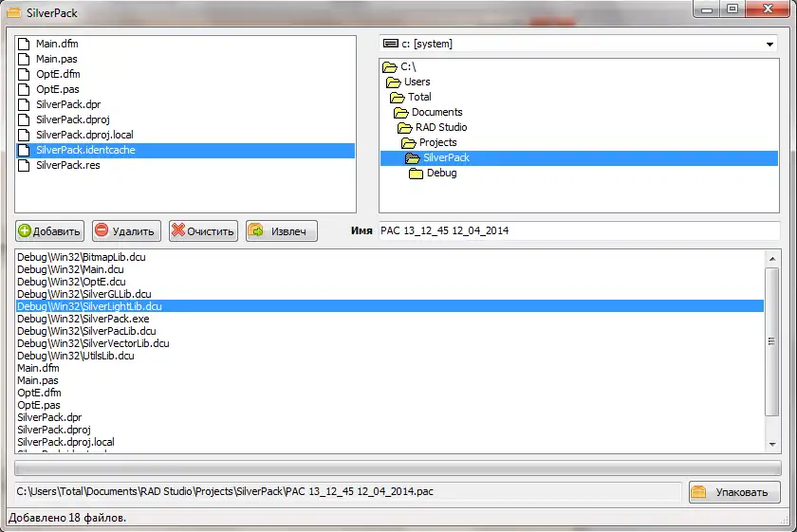Click the Упаковать button label
This screenshot has width=797, height=532.
742,492
